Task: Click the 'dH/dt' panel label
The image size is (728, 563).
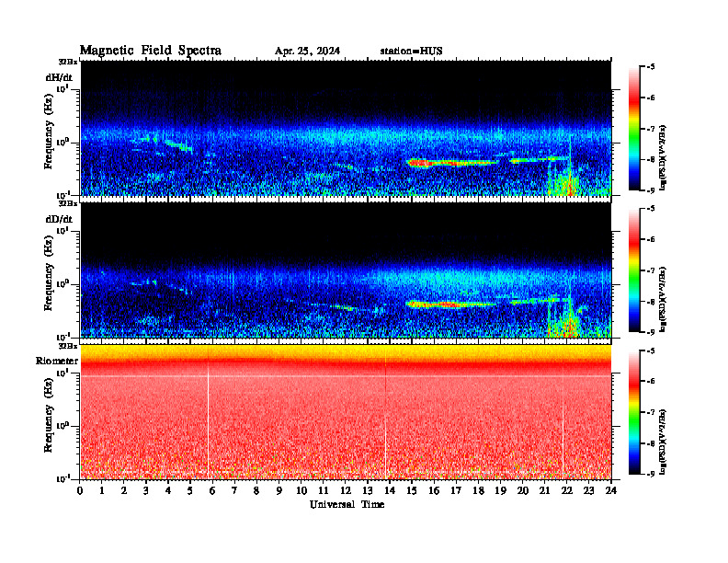Action: [59, 77]
